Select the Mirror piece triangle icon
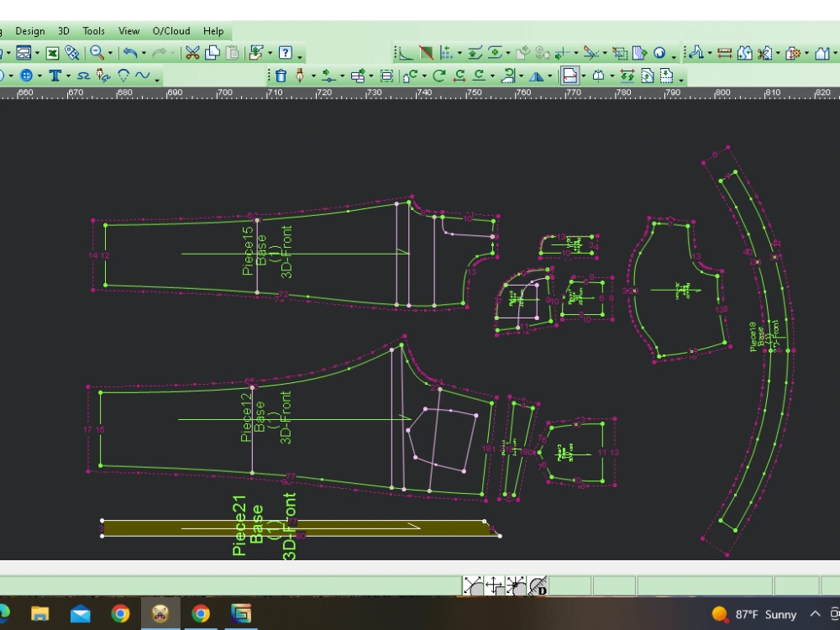 [x=535, y=76]
